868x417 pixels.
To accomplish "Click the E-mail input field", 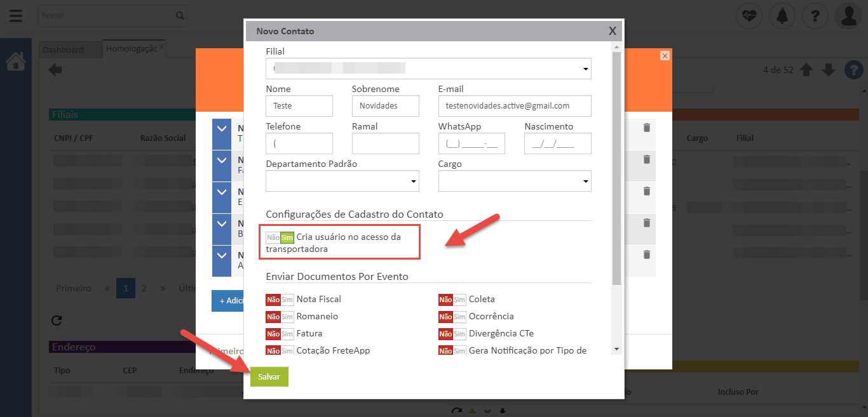I will tap(515, 106).
